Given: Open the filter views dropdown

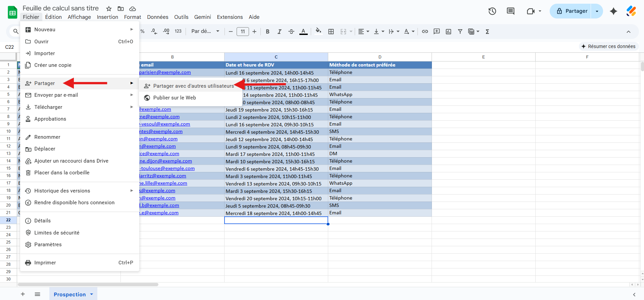Looking at the screenshot, I should click(474, 32).
